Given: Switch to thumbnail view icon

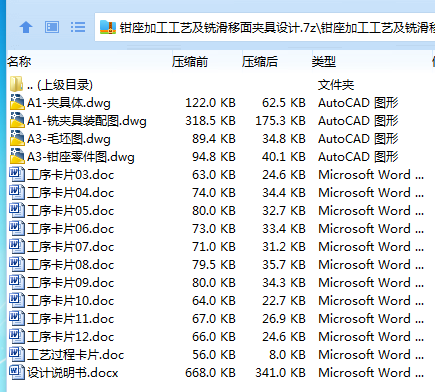Looking at the screenshot, I should coord(52,27).
